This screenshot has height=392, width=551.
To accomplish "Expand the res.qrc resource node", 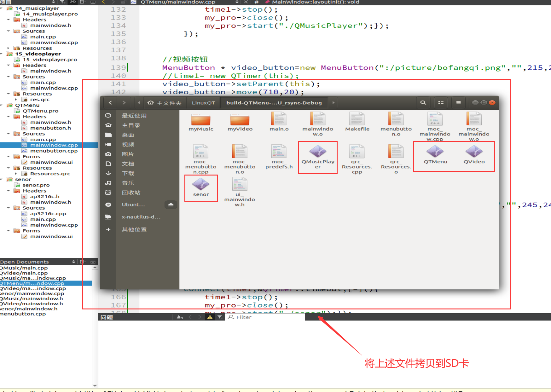I will coord(16,100).
